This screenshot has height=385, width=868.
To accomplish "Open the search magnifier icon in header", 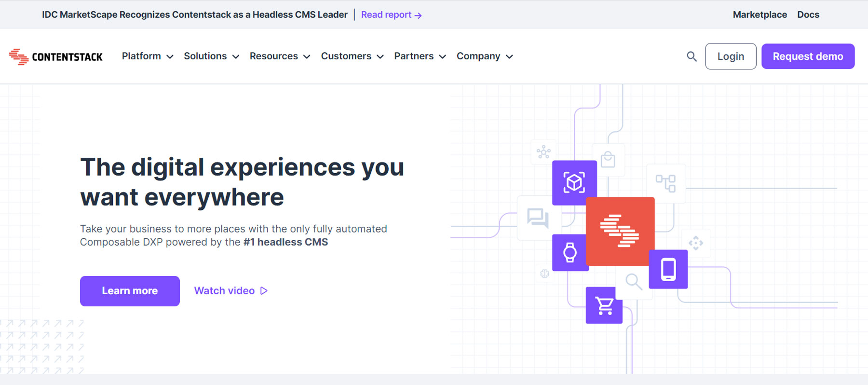I will click(692, 56).
